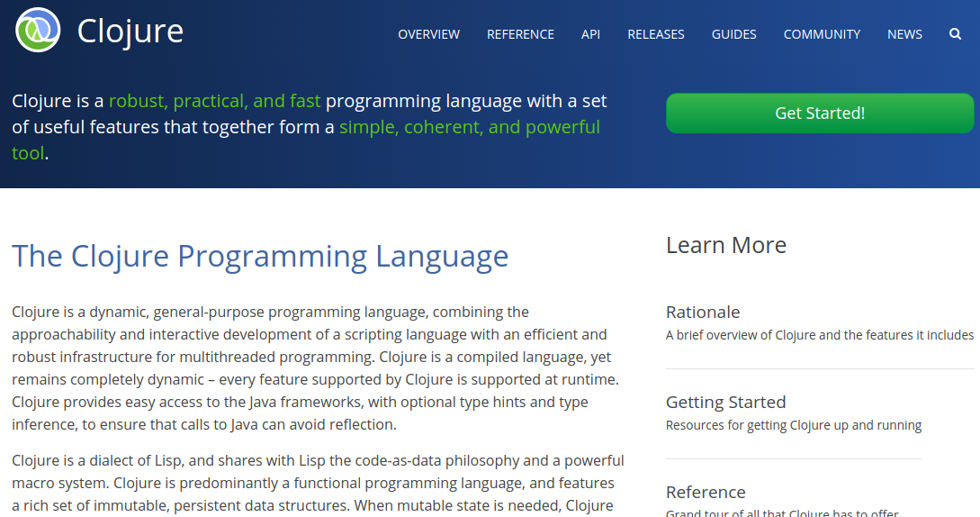Click 'Resources for getting Clojure up and running'
Image resolution: width=980 pixels, height=517 pixels.
[x=794, y=426]
